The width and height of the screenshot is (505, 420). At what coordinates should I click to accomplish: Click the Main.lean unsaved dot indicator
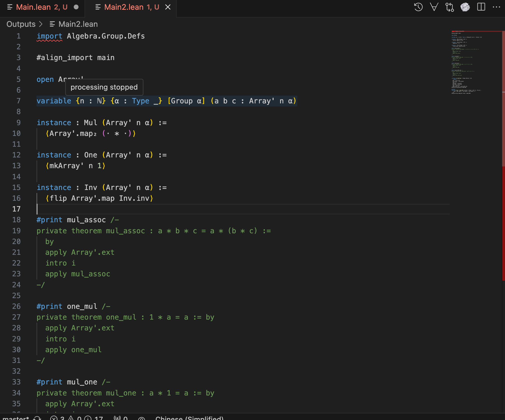[x=76, y=7]
